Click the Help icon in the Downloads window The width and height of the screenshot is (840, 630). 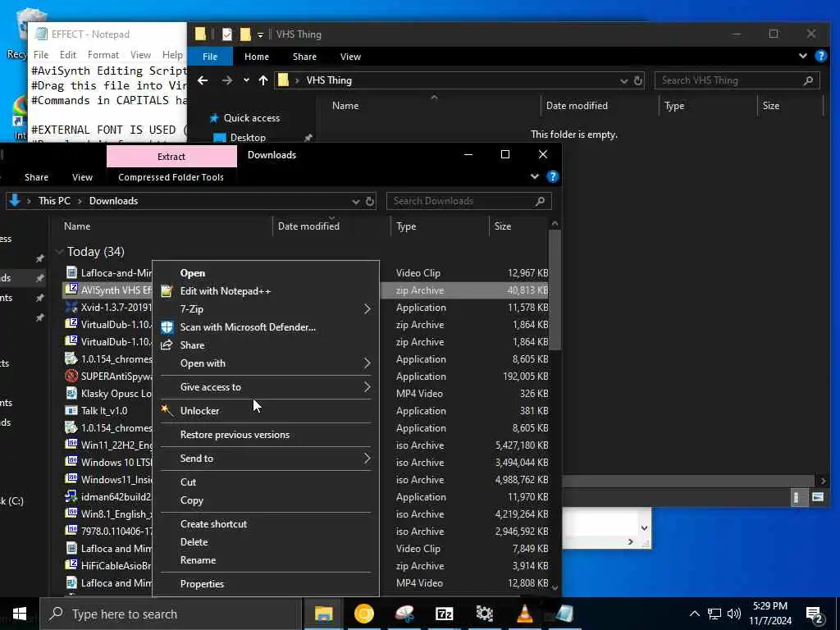[x=552, y=176]
